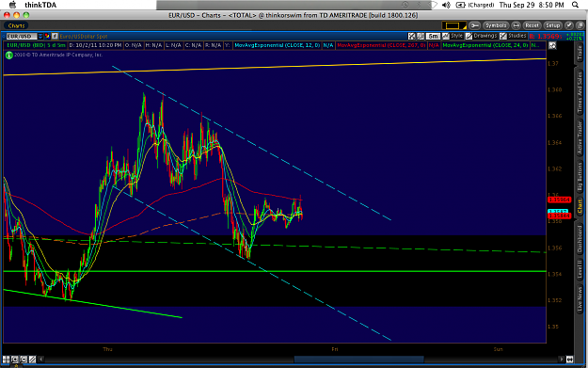Open the Studies menu
The height and width of the screenshot is (368, 588).
click(513, 36)
